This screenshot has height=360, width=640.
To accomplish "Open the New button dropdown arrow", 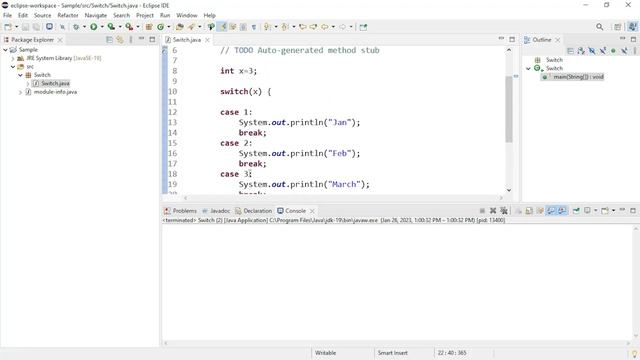I will (16, 27).
